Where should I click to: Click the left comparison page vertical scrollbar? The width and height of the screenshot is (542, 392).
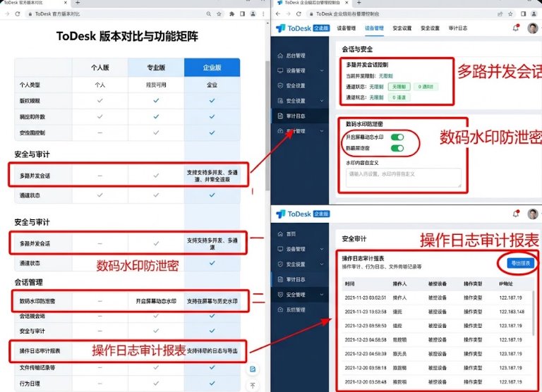pos(267,126)
